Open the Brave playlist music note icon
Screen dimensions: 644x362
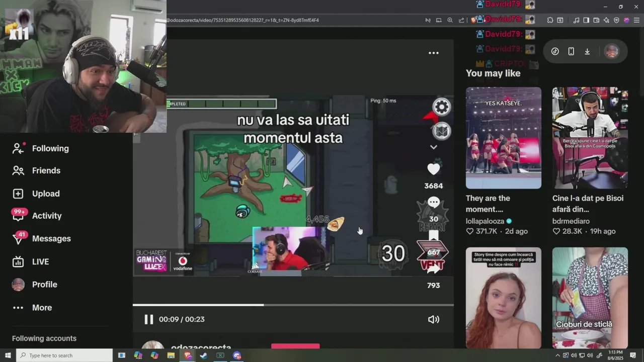577,20
